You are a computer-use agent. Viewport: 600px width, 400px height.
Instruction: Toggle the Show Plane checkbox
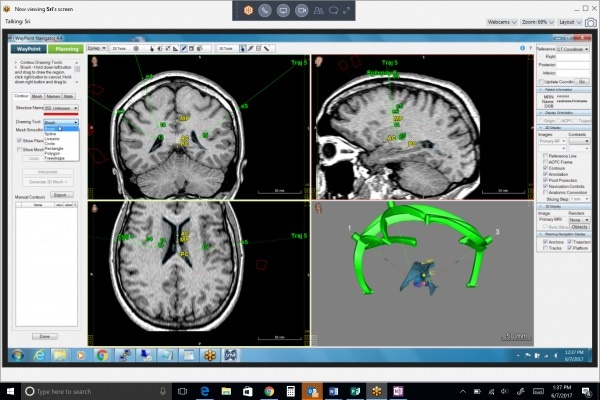(x=19, y=141)
